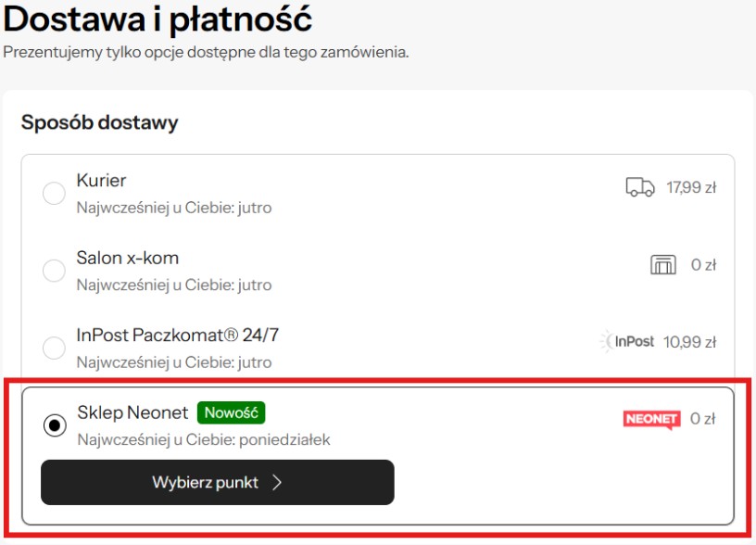Click the red Neonet logo
The width and height of the screenshot is (756, 545).
[x=651, y=419]
